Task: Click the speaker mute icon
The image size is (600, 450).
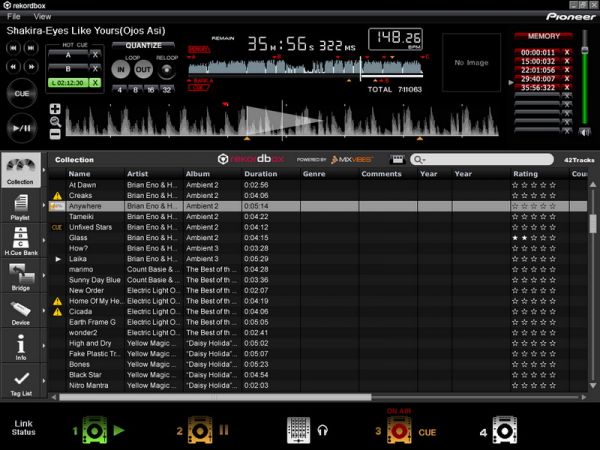Action: 584,132
